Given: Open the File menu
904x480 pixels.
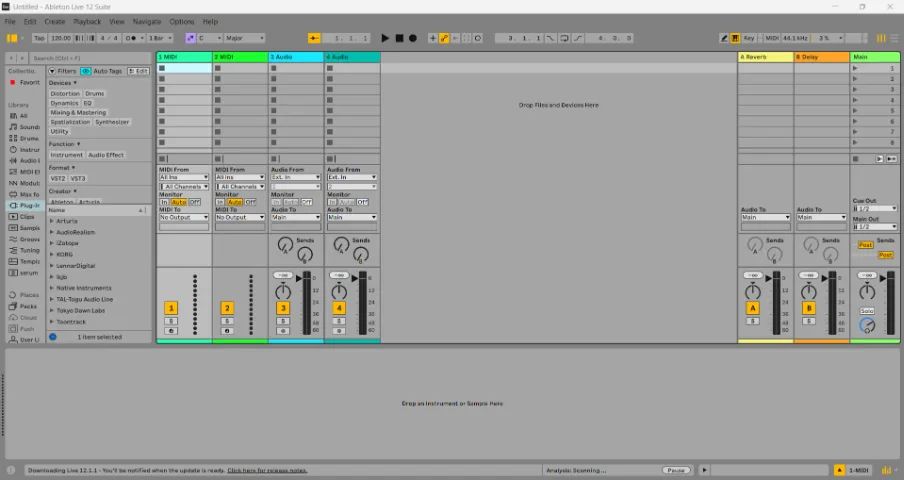Looking at the screenshot, I should [x=10, y=21].
